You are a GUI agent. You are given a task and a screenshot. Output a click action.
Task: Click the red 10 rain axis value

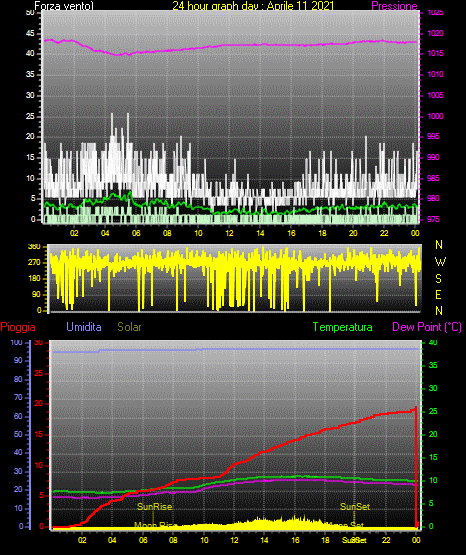point(39,465)
